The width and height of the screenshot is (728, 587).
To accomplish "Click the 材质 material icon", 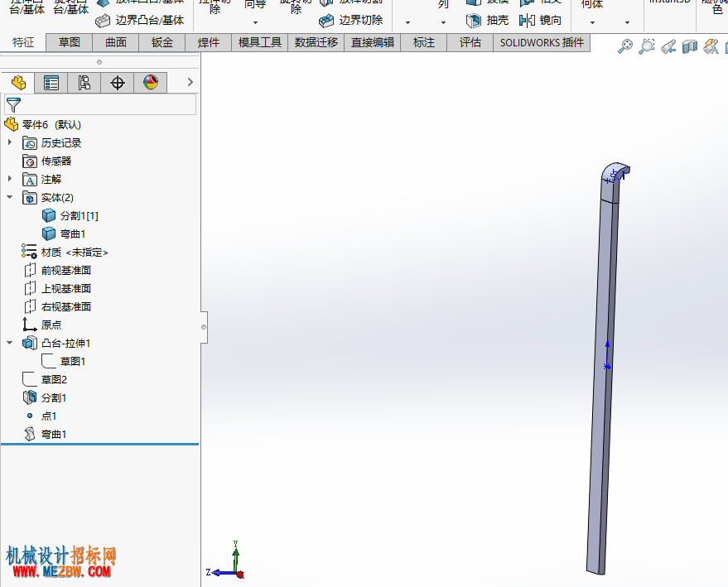I will point(29,252).
